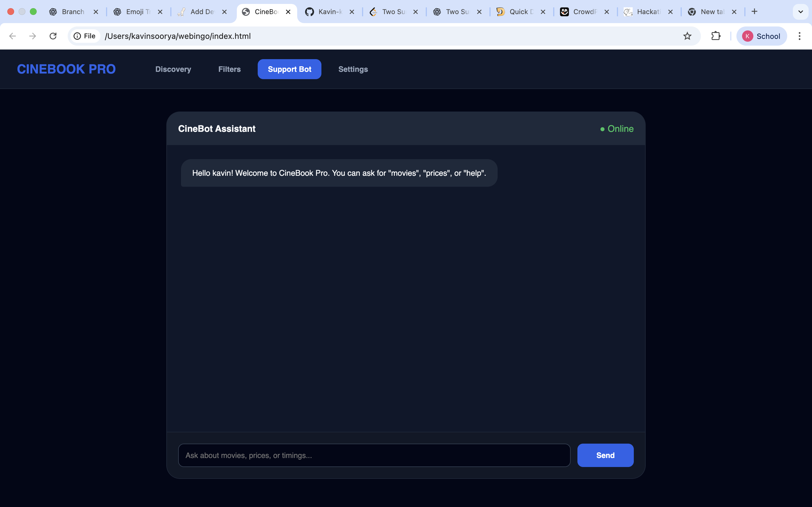Focus the Ask about movies input field
This screenshot has width=812, height=507.
pyautogui.click(x=374, y=455)
